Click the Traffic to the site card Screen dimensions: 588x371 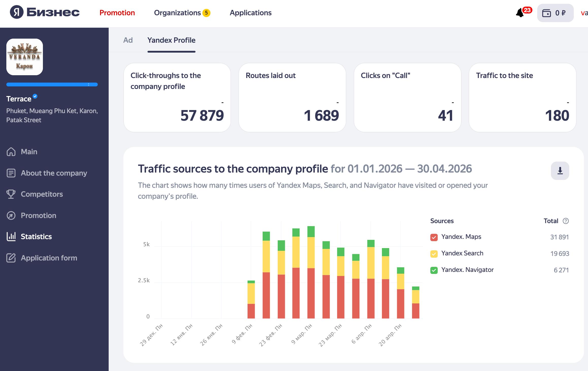pos(522,98)
